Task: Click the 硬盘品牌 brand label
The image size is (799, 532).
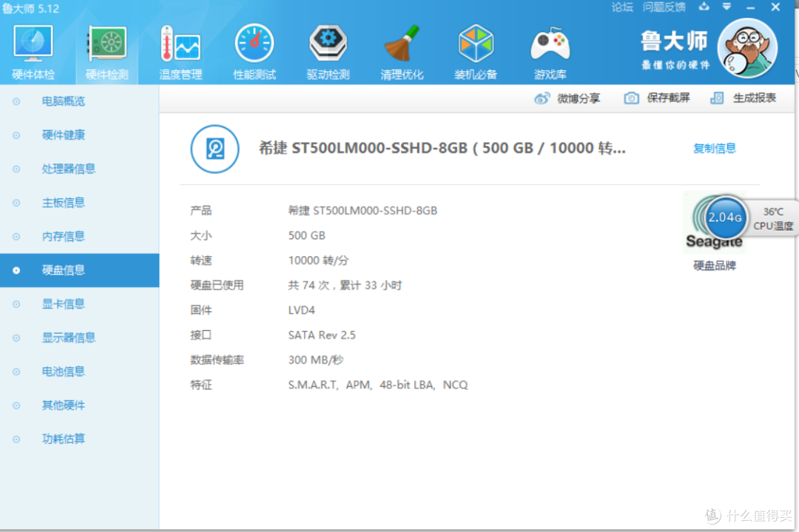Action: click(x=715, y=266)
